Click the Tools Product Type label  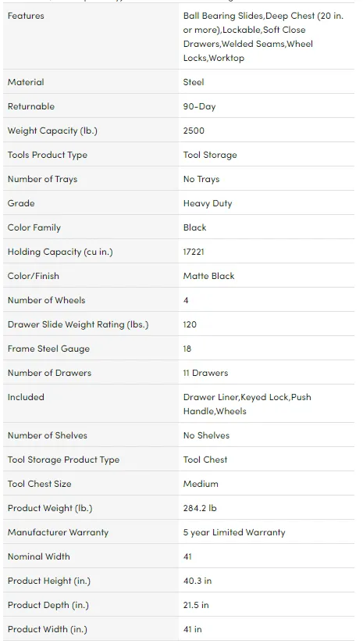tap(48, 155)
